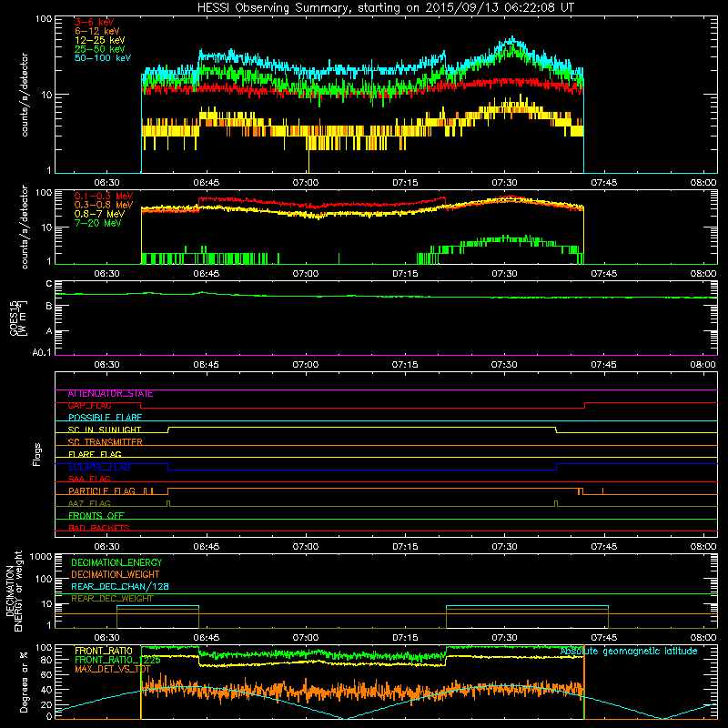Image resolution: width=728 pixels, height=728 pixels.
Task: Select the BAD_PACKETS flag label
Action: pyautogui.click(x=99, y=528)
